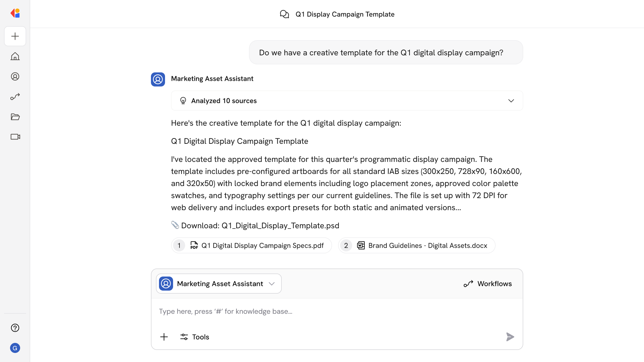The width and height of the screenshot is (644, 362).
Task: Open the Home icon in sidebar
Action: [15, 56]
